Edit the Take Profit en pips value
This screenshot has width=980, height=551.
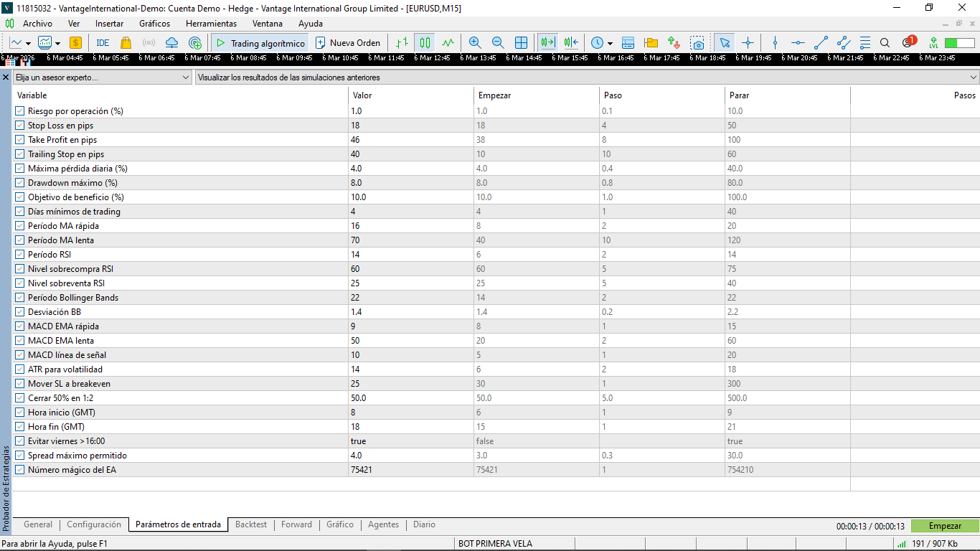point(410,140)
